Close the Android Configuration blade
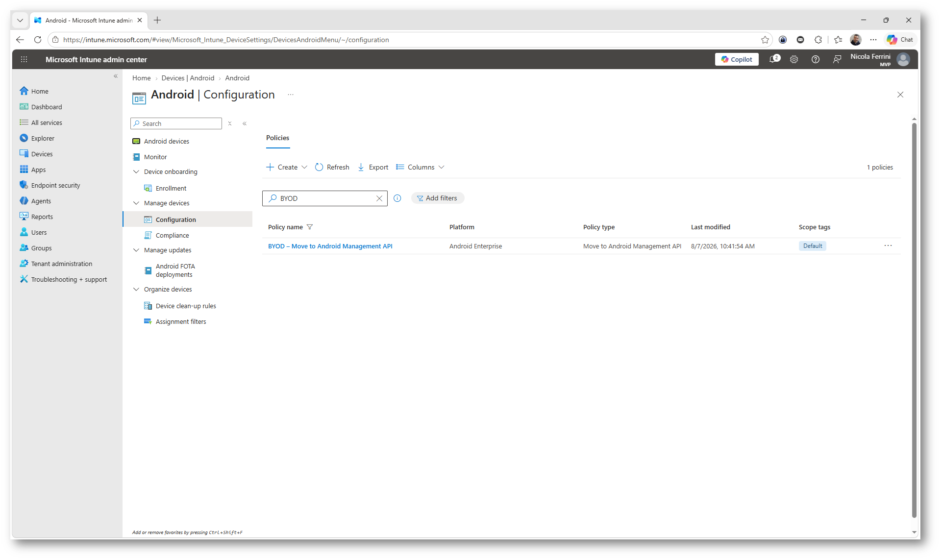941x560 pixels. click(x=900, y=95)
